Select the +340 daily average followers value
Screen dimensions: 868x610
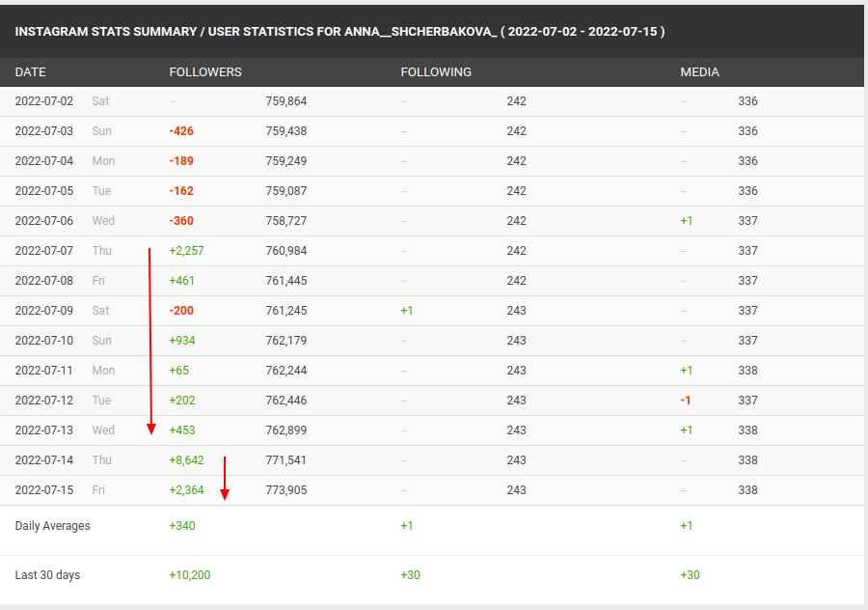(182, 526)
